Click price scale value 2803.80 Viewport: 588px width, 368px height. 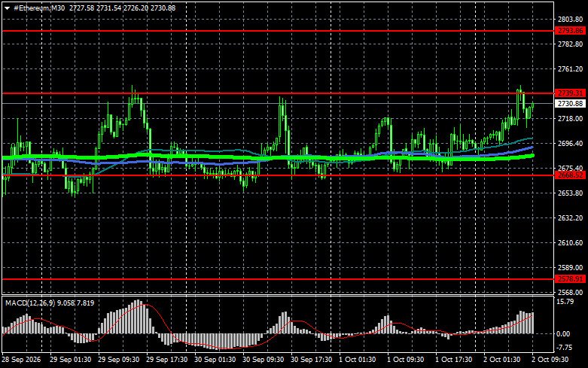(571, 20)
